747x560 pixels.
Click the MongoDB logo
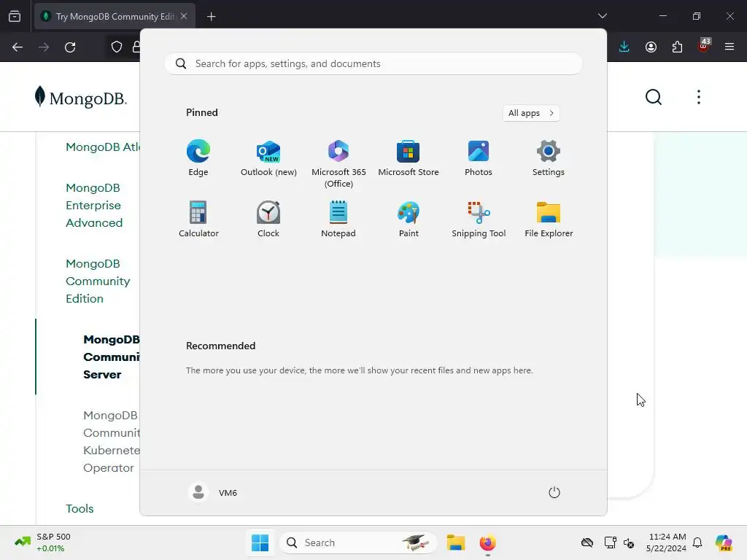[x=80, y=97]
